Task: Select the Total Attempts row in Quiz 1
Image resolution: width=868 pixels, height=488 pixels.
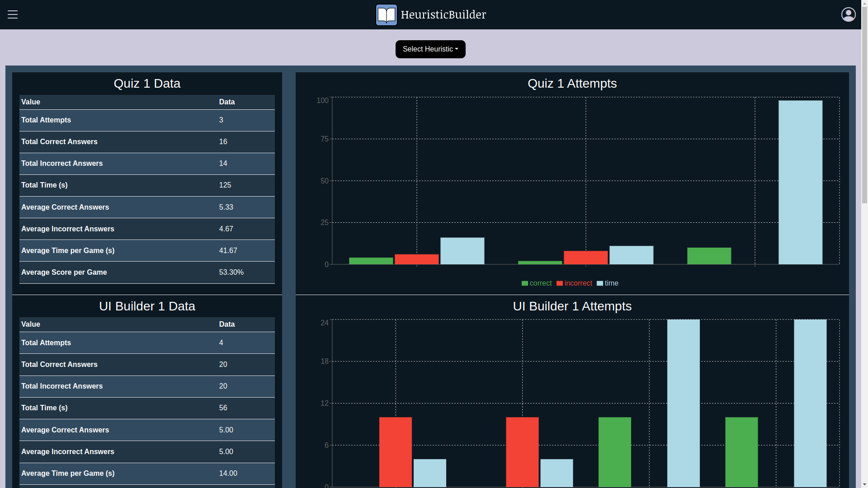Action: click(147, 120)
